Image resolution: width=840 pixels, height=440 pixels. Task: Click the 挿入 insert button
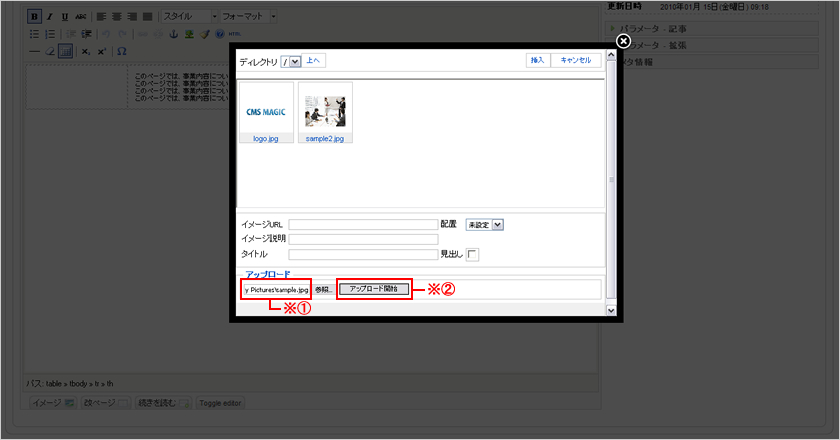point(537,60)
